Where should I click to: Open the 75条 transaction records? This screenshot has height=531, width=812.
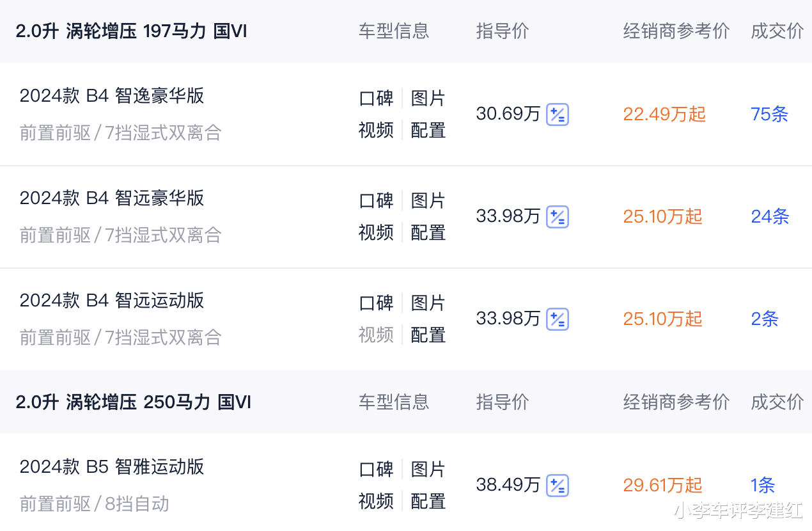(770, 115)
